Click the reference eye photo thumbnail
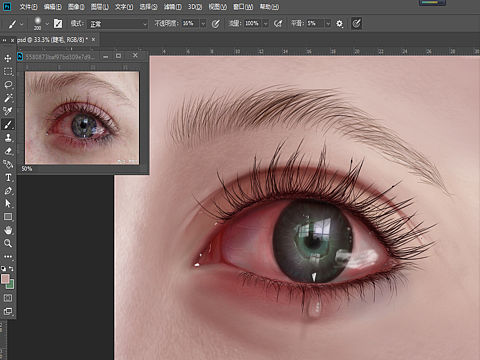The image size is (480, 360). tap(82, 118)
